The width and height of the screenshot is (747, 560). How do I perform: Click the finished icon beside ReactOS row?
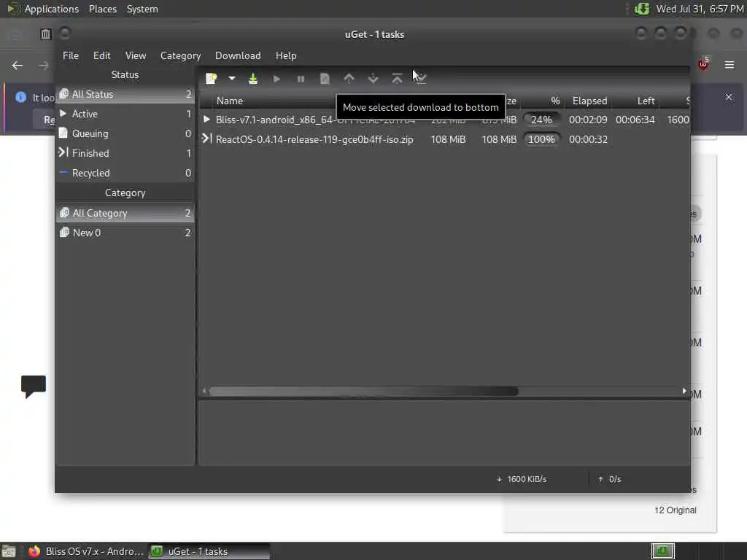(x=206, y=139)
